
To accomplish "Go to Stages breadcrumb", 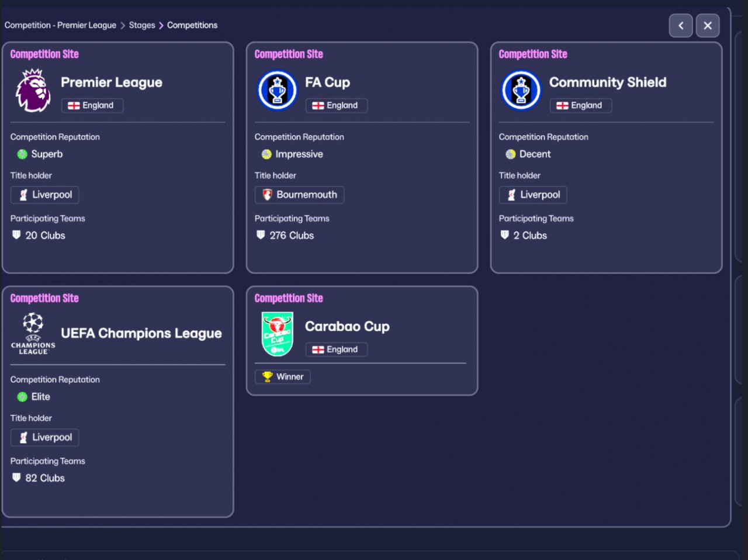I will point(142,25).
